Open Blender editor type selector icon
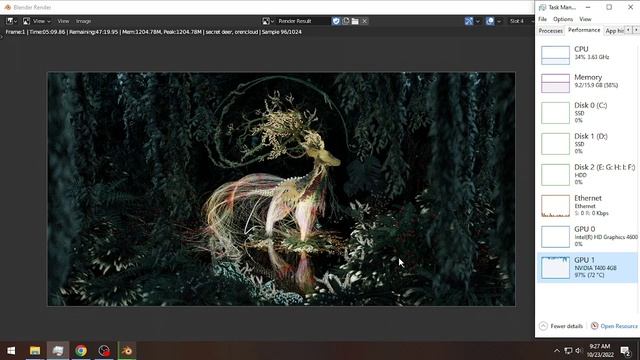Viewport: 640px width, 360px height. [x=11, y=21]
